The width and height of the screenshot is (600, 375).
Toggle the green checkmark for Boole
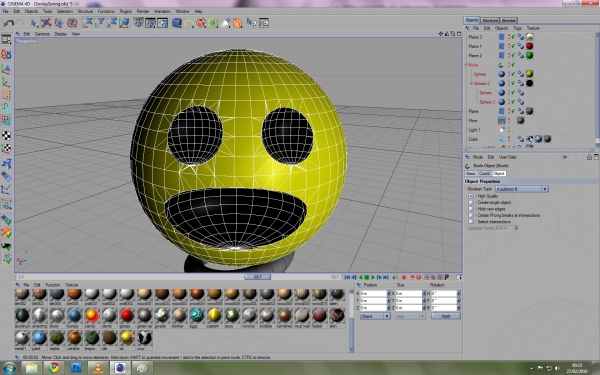513,65
